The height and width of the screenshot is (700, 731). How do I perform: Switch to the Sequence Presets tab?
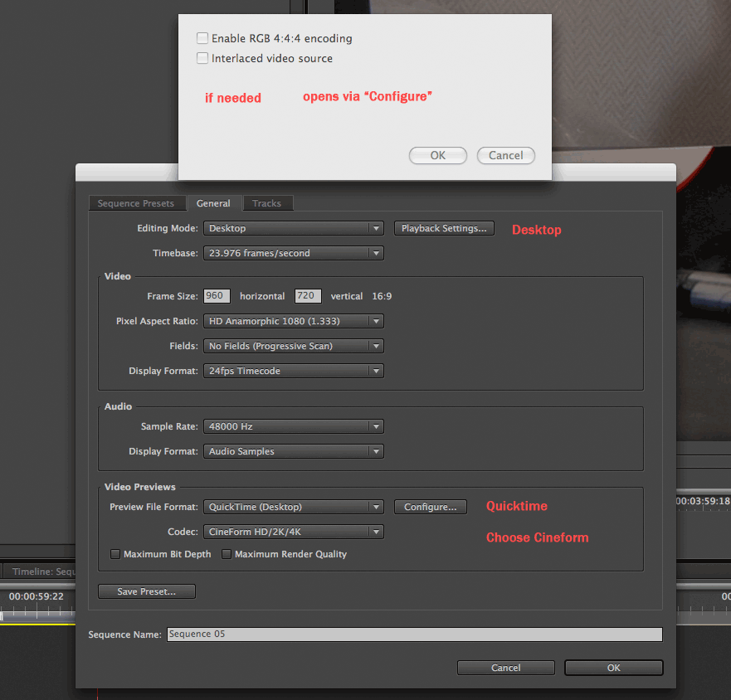coord(136,203)
